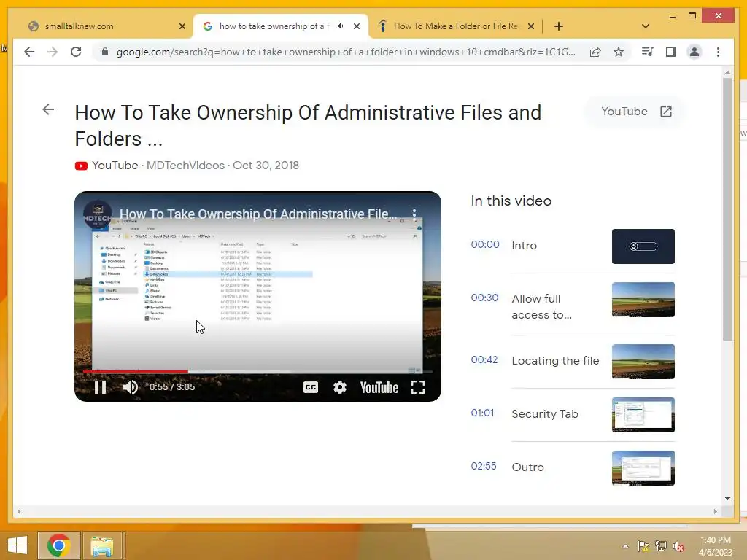Open the Action Center flag icon
Viewport: 747px width, 560px height.
pyautogui.click(x=643, y=546)
